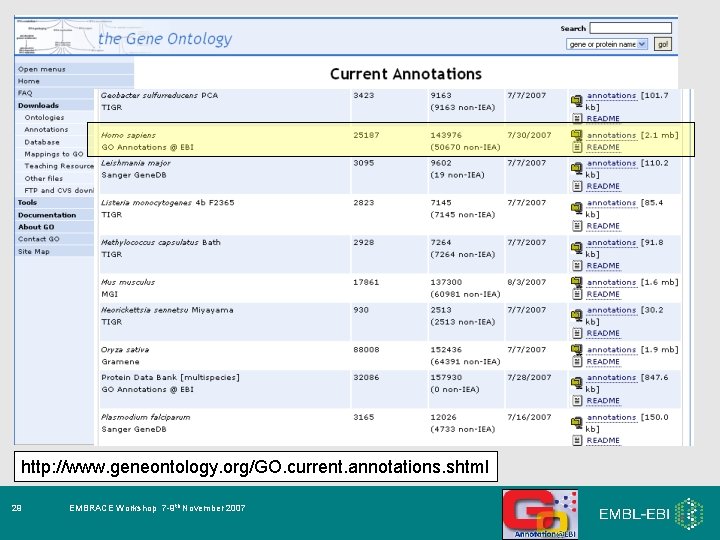Click the download icon for Listeria monocytogenes annotations
Viewport: 720px width, 540px height.
pyautogui.click(x=577, y=208)
